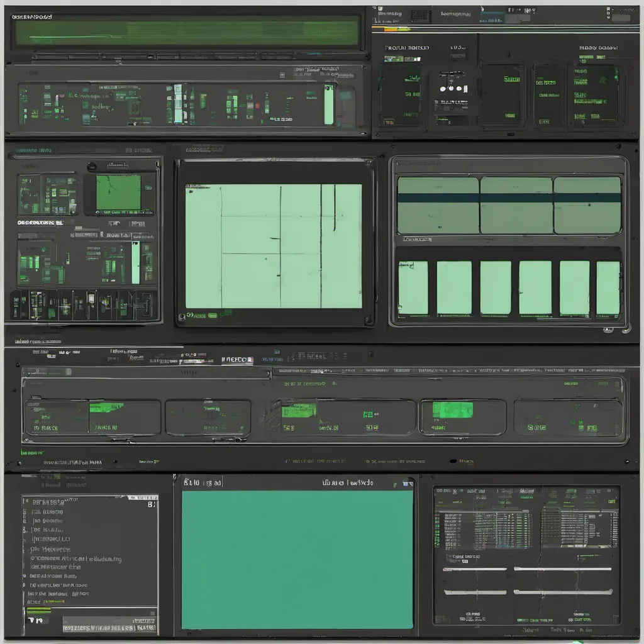644x644 pixels.
Task: Click the small green preview thumbnail
Action: pos(118,192)
